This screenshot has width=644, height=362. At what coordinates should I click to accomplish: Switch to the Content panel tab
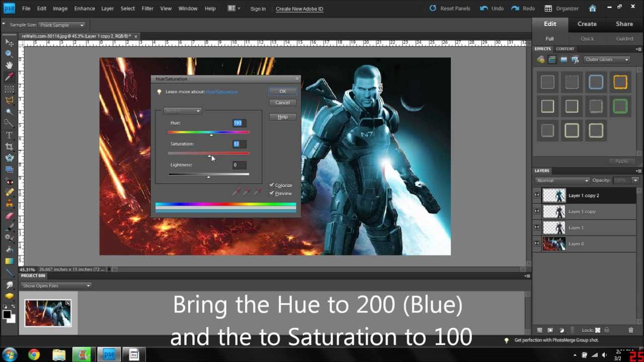[x=565, y=49]
